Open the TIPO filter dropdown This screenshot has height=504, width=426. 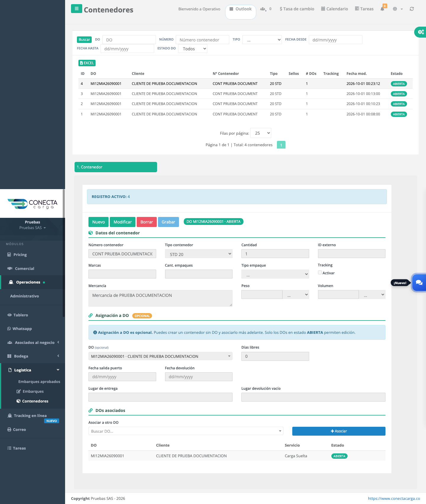pyautogui.click(x=262, y=40)
